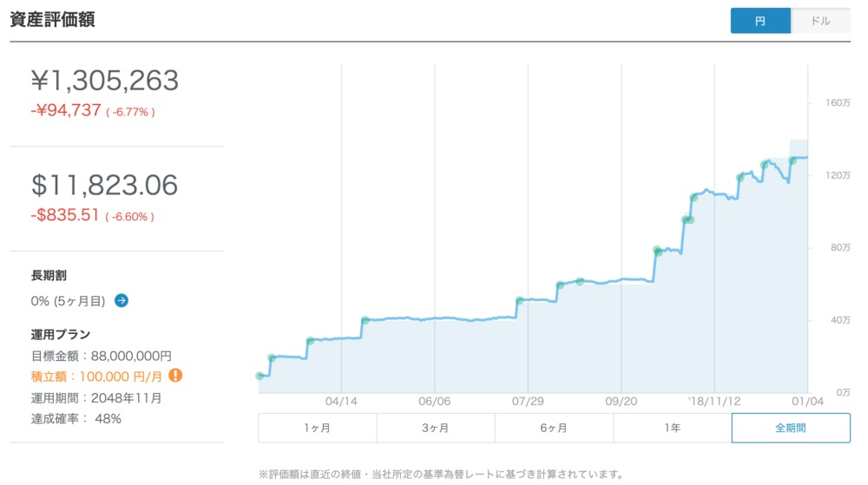868x485 pixels.
Task: Click the 積立額：100,000 円/月 link
Action: (x=96, y=377)
